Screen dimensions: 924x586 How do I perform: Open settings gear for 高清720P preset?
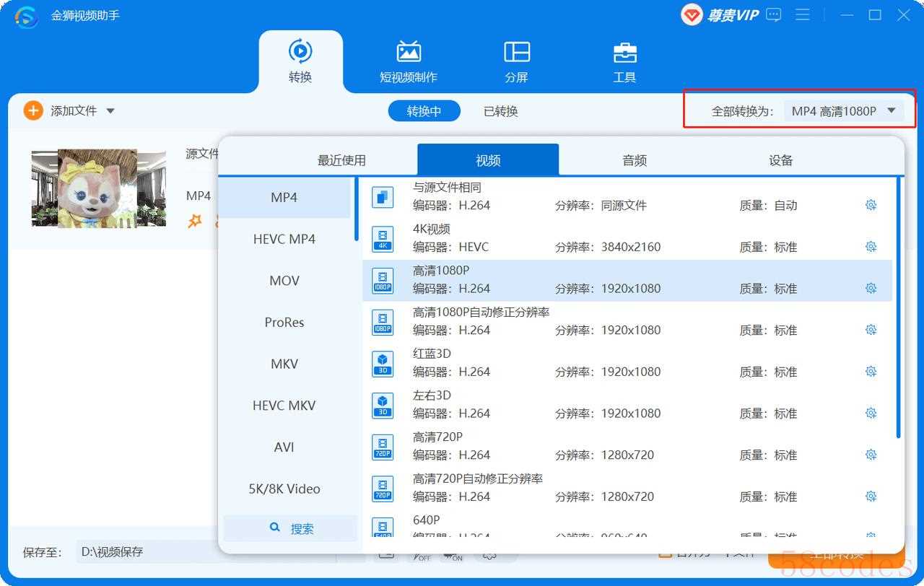tap(871, 455)
